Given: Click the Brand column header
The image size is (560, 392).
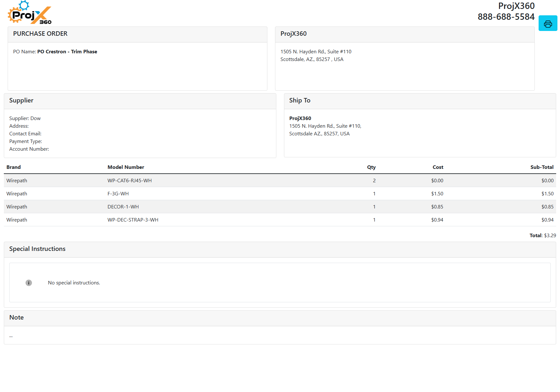Looking at the screenshot, I should point(13,167).
